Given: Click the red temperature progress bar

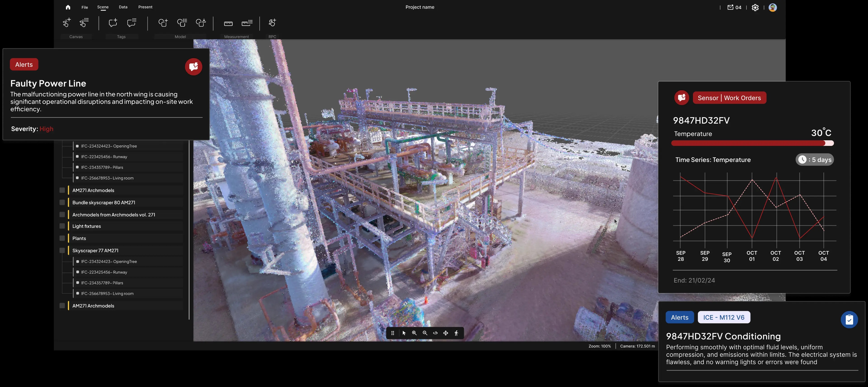Looking at the screenshot, I should pyautogui.click(x=748, y=143).
